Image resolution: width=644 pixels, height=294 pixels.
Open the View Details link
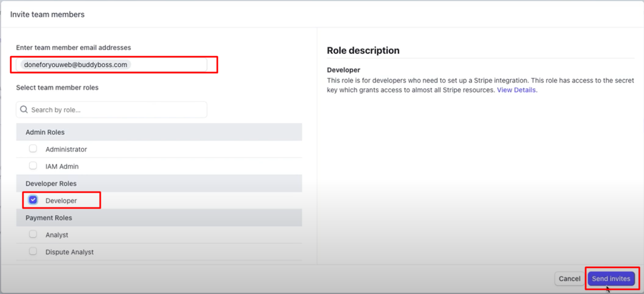[x=516, y=90]
